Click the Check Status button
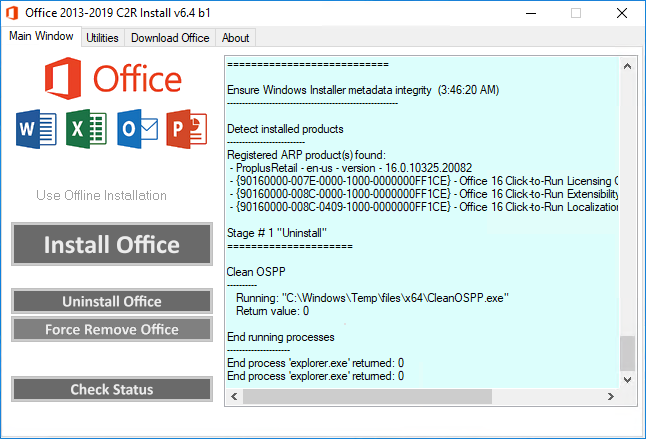Viewport: 646px width, 439px height. pos(112,389)
